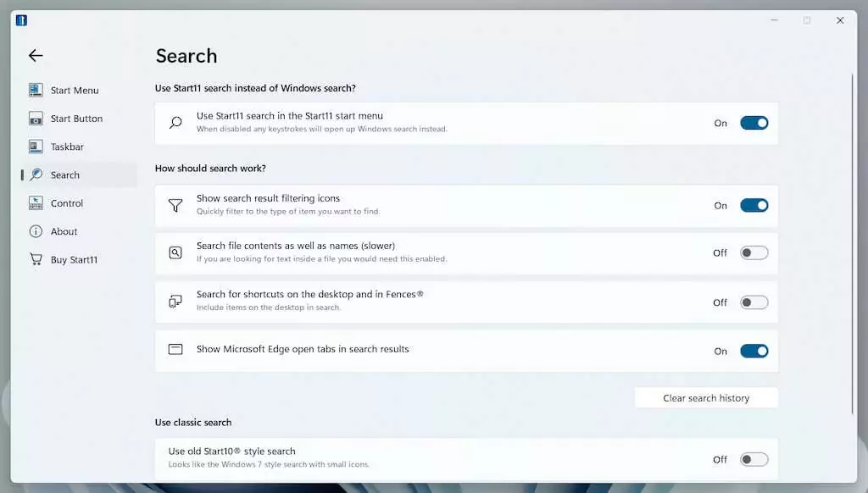Open the Start Button settings page
This screenshot has width=868, height=493.
(x=76, y=119)
